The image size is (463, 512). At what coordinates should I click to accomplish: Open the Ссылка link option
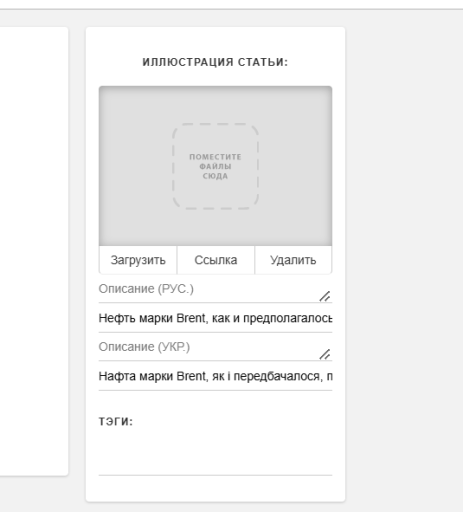[216, 260]
